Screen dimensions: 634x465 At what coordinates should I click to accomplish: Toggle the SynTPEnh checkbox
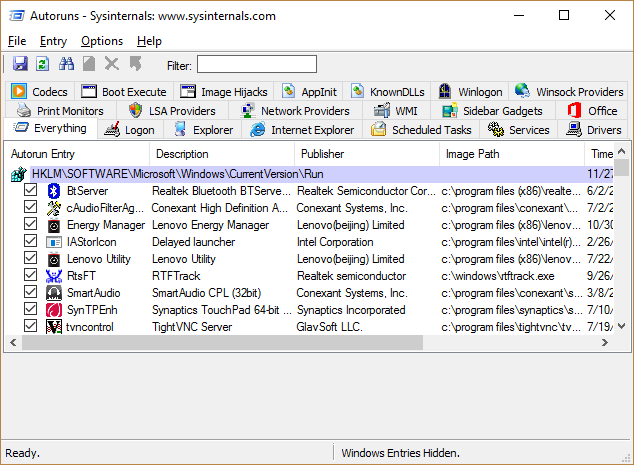[x=30, y=309]
